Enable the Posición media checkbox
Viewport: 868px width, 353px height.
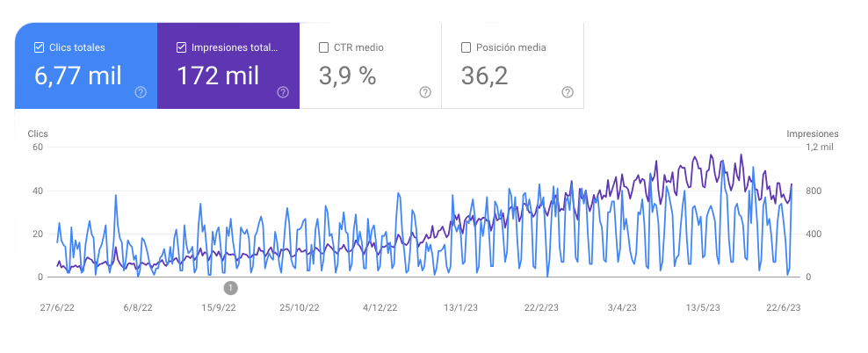click(x=466, y=47)
